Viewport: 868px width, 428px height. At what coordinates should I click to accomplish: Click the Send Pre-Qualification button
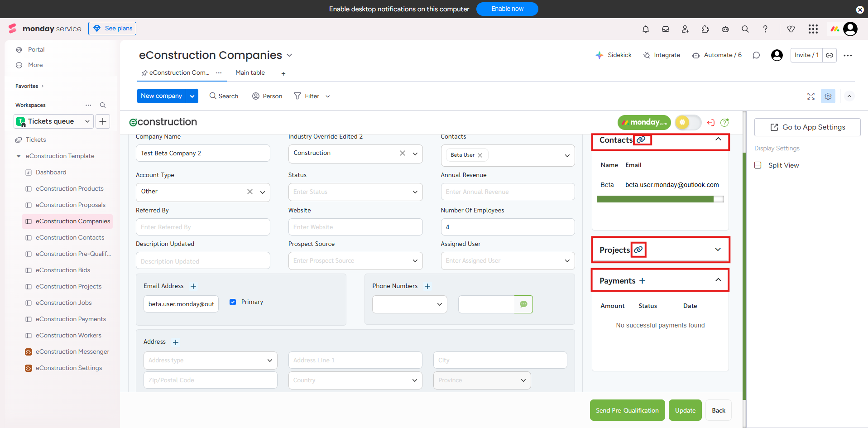pos(627,410)
